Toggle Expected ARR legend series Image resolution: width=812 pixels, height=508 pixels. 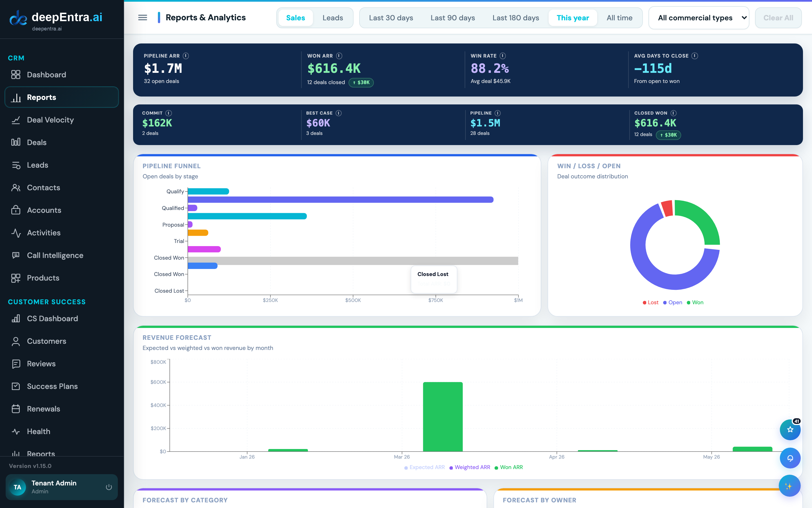coord(424,467)
